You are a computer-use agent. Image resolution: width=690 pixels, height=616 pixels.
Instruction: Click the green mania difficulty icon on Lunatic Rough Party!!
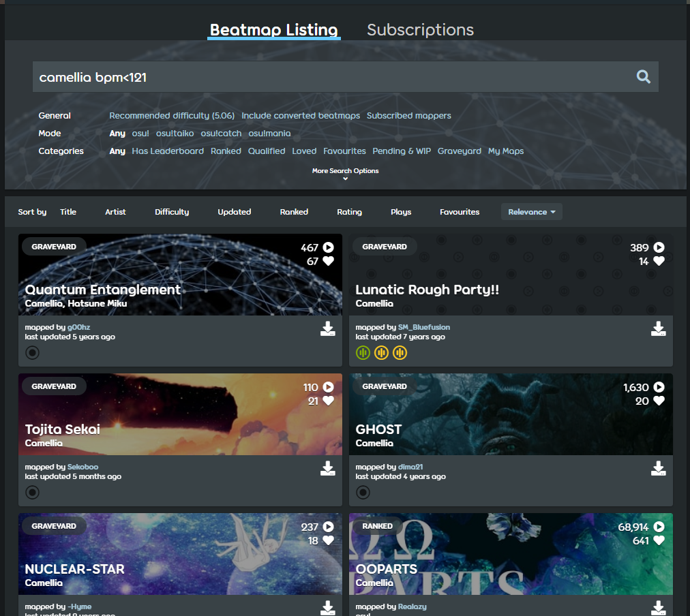(363, 352)
